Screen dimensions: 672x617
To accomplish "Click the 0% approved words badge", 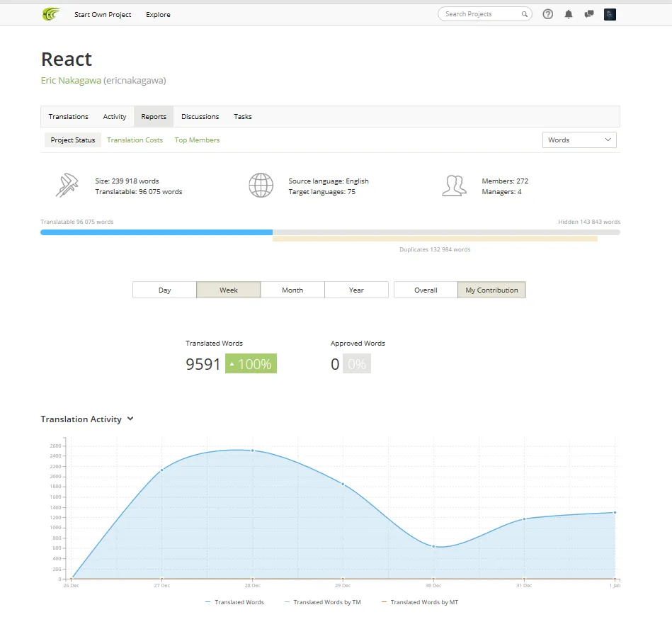I will point(357,363).
